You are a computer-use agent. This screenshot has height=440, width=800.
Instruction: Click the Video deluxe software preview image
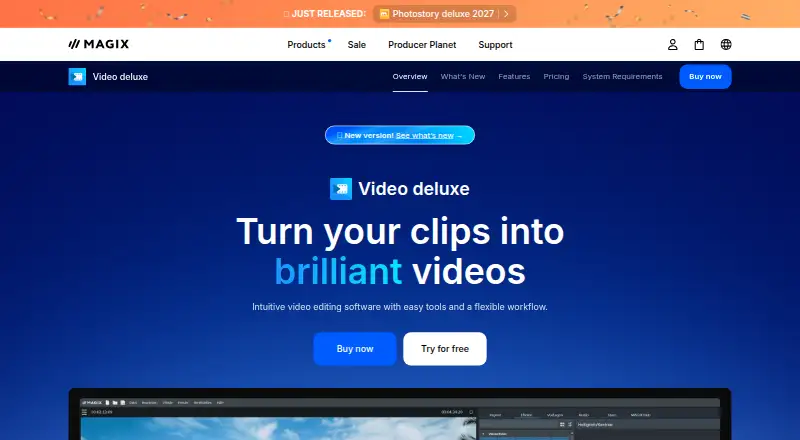[400, 414]
